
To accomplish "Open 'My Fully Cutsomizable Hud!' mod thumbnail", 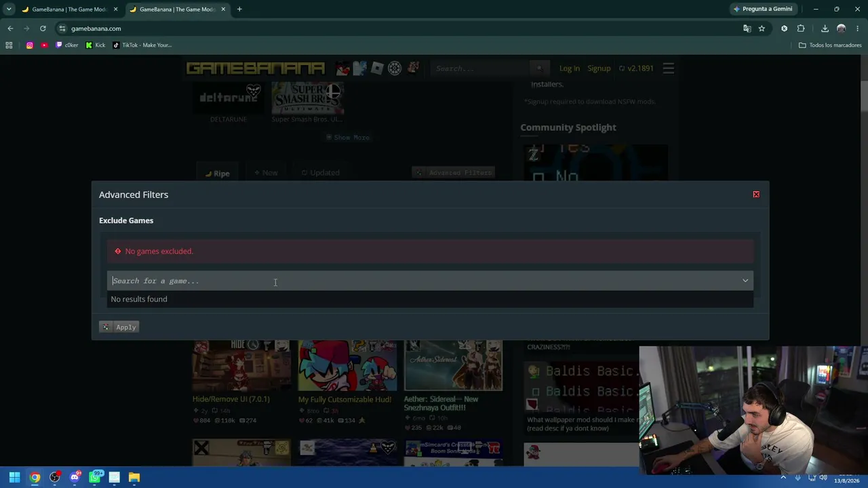I will pyautogui.click(x=347, y=366).
